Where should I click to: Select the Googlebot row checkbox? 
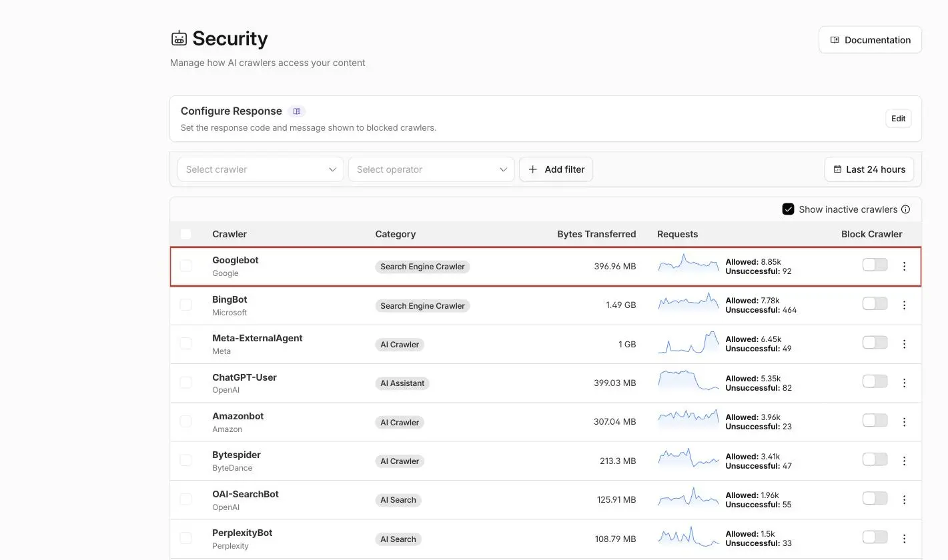pyautogui.click(x=185, y=265)
